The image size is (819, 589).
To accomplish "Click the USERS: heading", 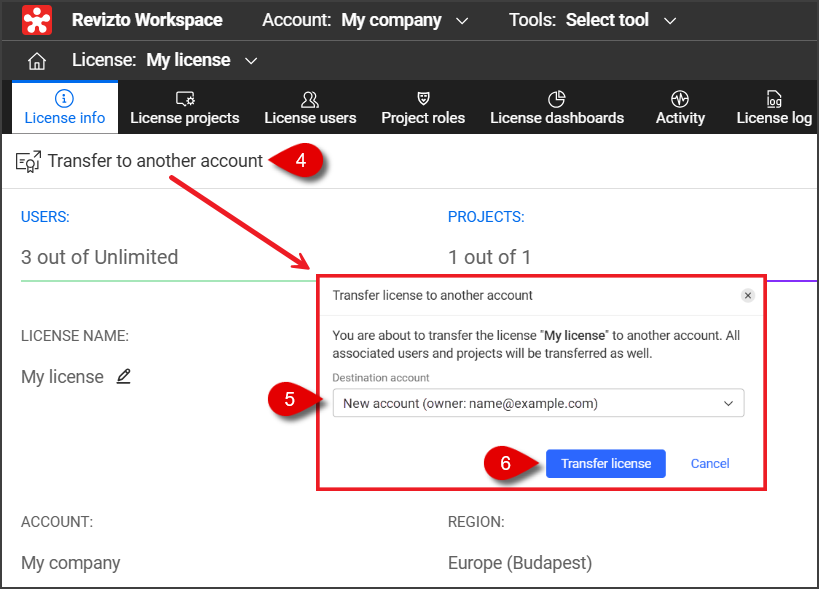I will click(45, 217).
